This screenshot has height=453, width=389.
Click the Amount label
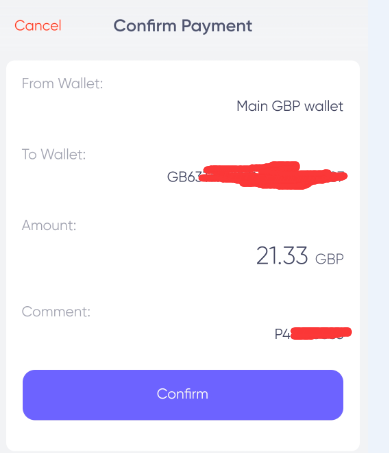coord(49,225)
